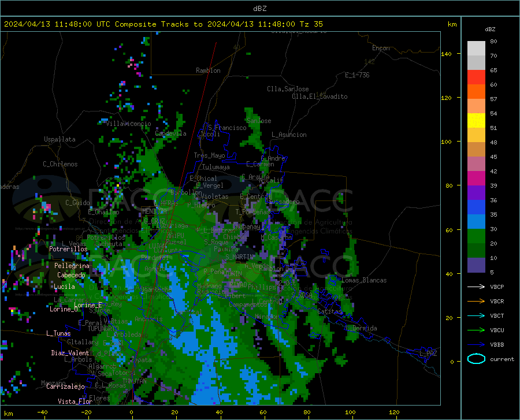Click the Cabecedo station label
Image resolution: width=520 pixels, height=420 pixels.
[71, 275]
